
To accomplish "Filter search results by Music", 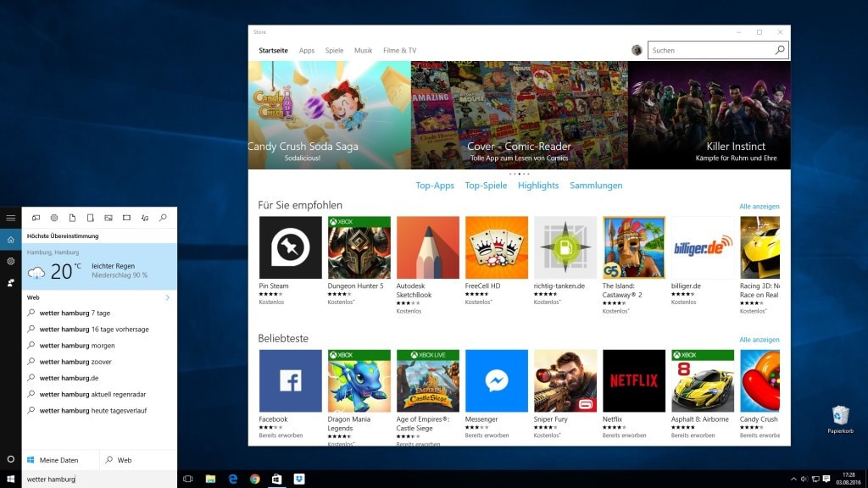I will (145, 218).
